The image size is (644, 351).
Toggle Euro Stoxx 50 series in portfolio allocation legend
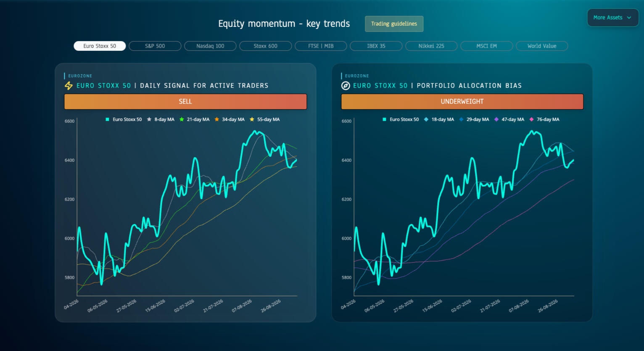[401, 119]
